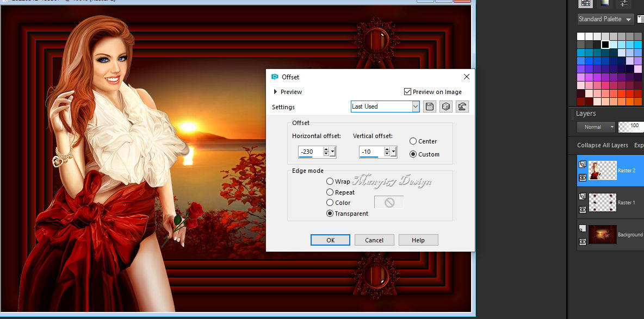Click the save preset floppy disk icon
This screenshot has width=644, height=319.
coord(430,107)
